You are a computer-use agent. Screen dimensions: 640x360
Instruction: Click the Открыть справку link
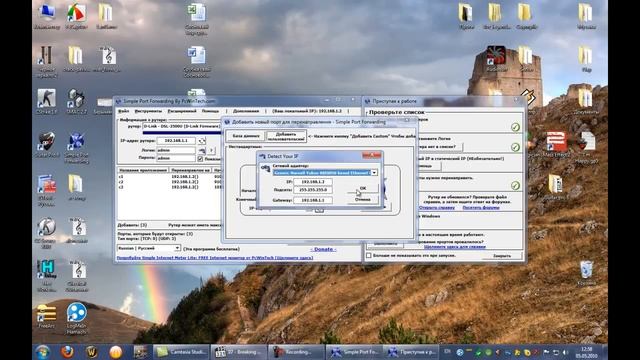click(x=436, y=208)
